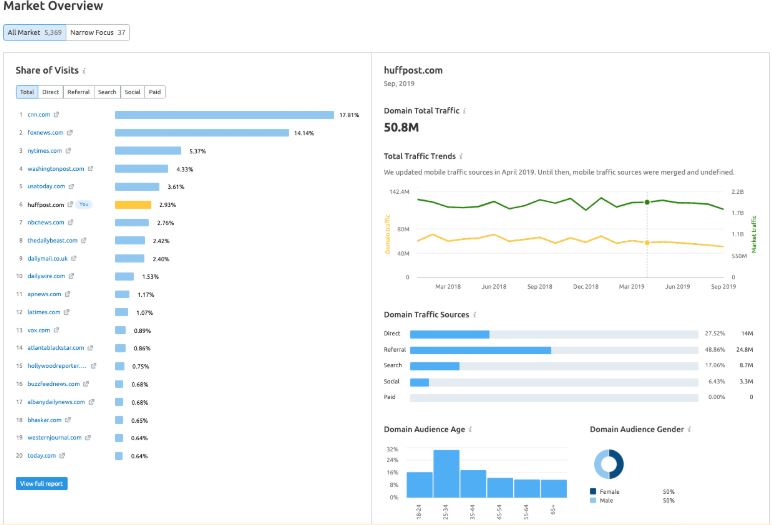
Task: Switch to Narrow Focus view
Action: point(97,33)
